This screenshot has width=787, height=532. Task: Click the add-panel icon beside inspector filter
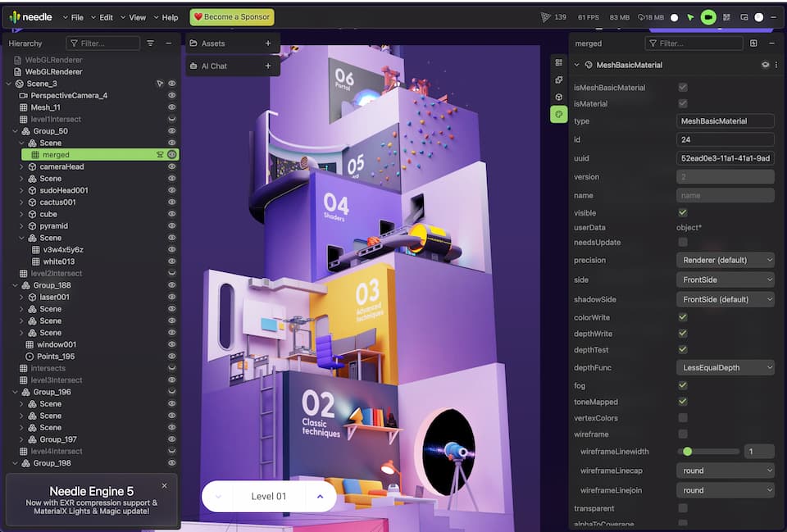[x=753, y=43]
